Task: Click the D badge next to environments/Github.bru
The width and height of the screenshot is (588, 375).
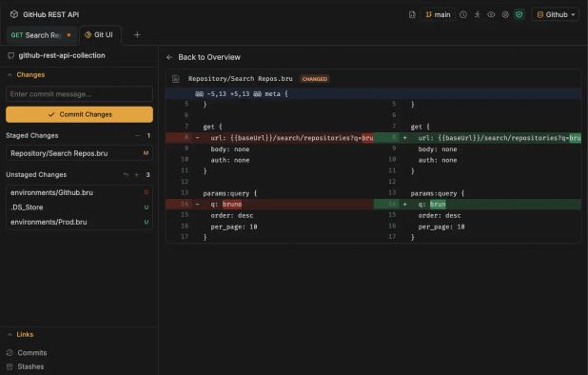Action: click(x=147, y=192)
